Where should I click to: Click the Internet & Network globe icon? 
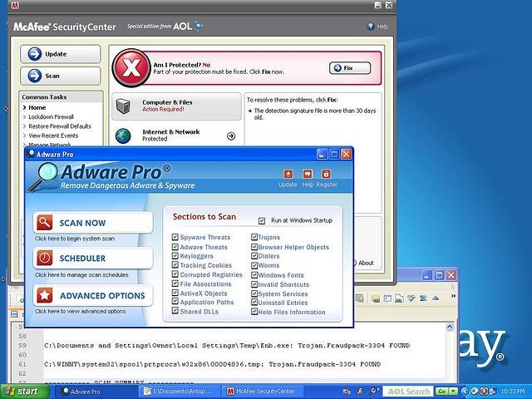click(x=124, y=135)
